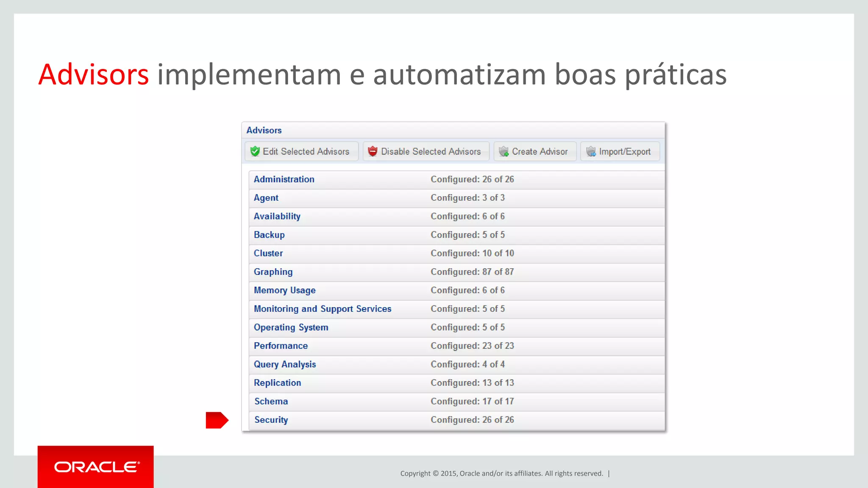868x488 pixels.
Task: Click 'Configured: 5 of 5' beside Monitoring and Support Services
Action: (467, 309)
